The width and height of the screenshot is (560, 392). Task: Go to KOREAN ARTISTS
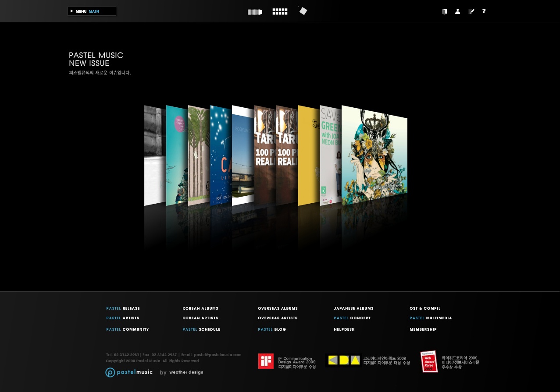point(200,318)
